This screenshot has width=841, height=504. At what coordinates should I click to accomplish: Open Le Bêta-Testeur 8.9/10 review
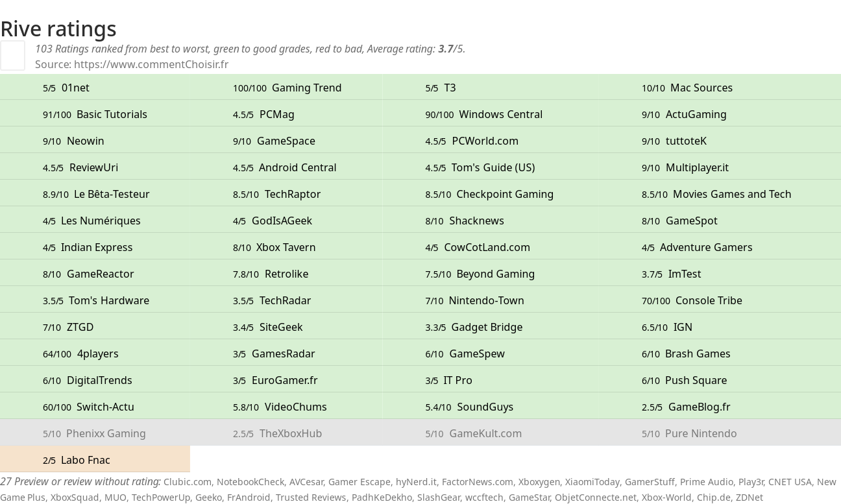[96, 194]
